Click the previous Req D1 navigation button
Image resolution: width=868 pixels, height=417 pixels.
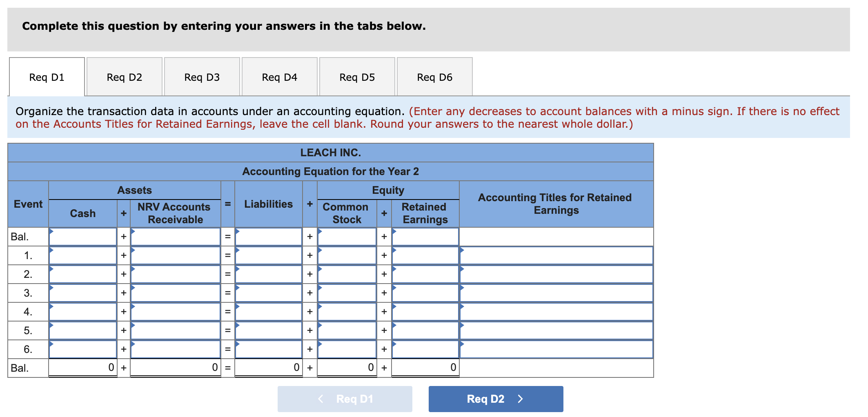tap(345, 399)
